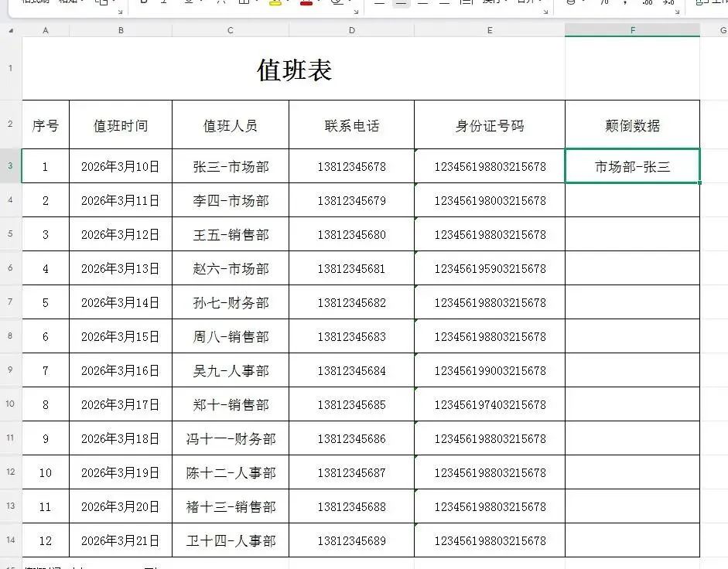Select row 14 header

click(11, 540)
